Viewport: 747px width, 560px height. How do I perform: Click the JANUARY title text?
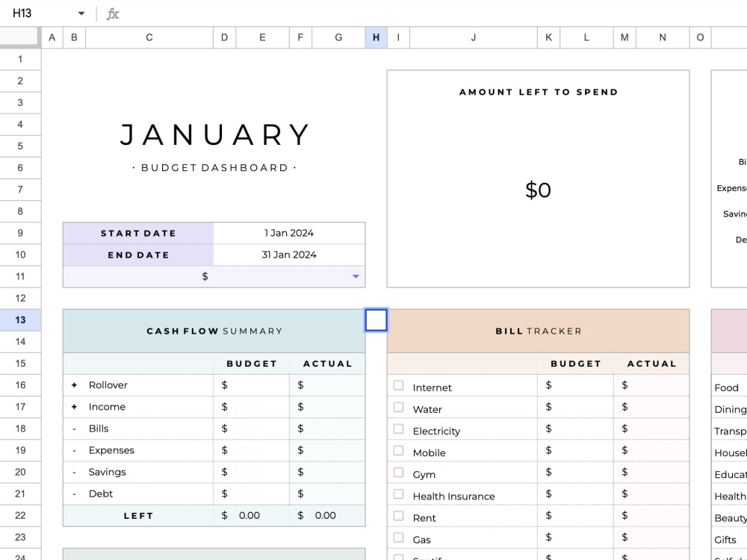[215, 134]
